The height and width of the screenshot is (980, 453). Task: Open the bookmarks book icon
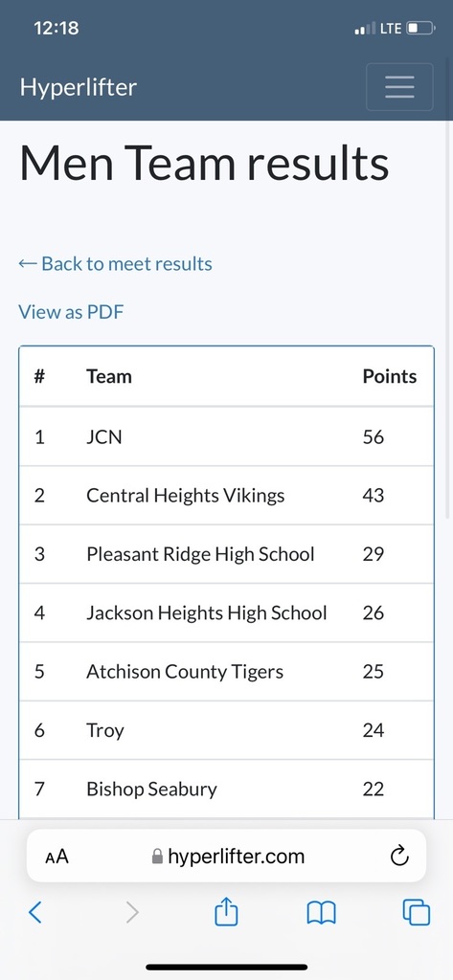coord(322,913)
